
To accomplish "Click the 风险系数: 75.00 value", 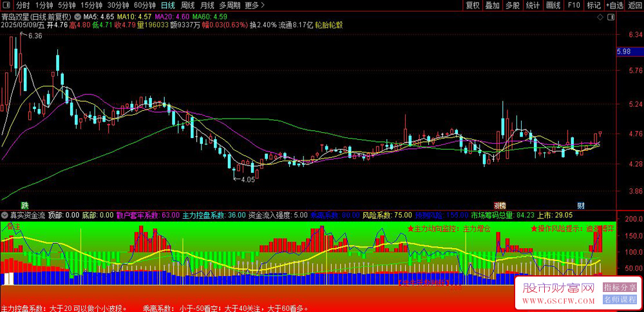I will coord(388,215).
